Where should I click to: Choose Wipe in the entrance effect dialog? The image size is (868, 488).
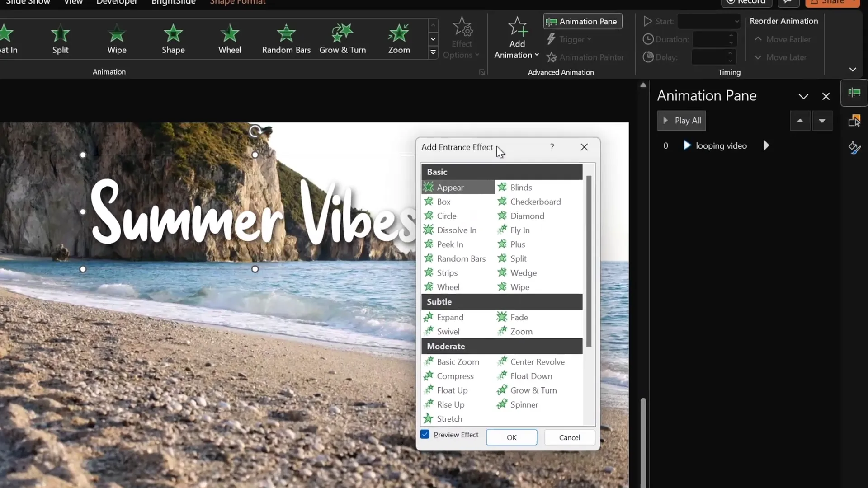point(519,287)
